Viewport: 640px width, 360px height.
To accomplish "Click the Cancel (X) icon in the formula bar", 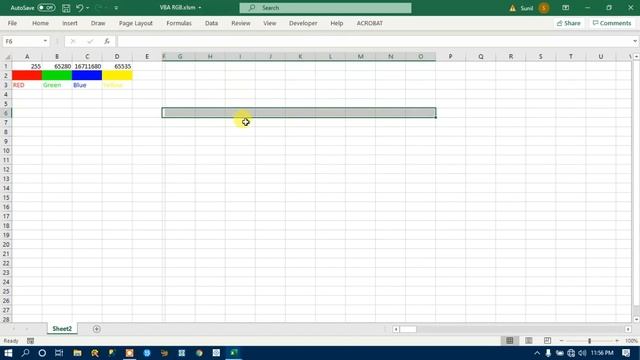I will 73,41.
